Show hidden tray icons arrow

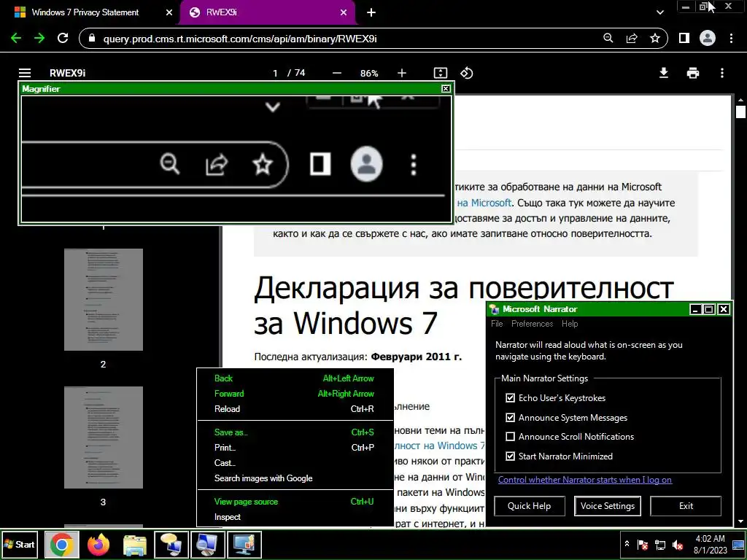(627, 543)
